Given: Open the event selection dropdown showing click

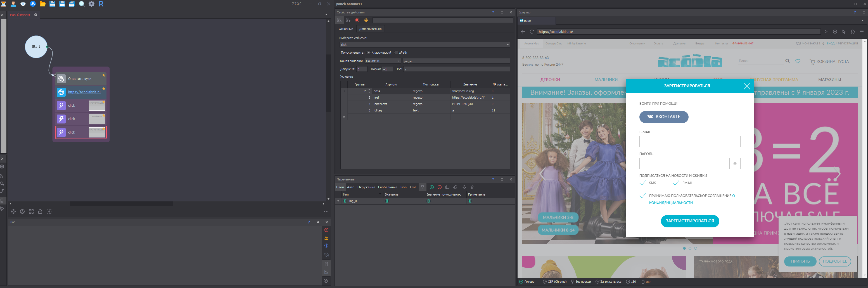Looking at the screenshot, I should tap(424, 45).
